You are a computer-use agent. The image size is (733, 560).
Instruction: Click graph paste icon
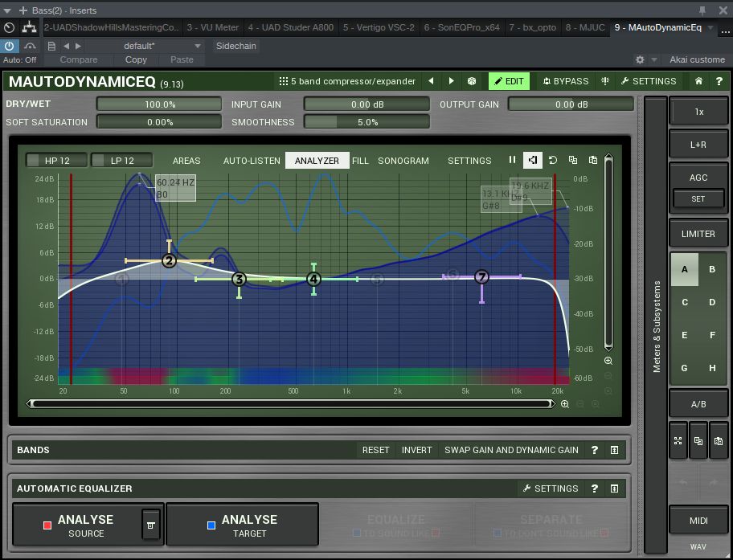(593, 160)
